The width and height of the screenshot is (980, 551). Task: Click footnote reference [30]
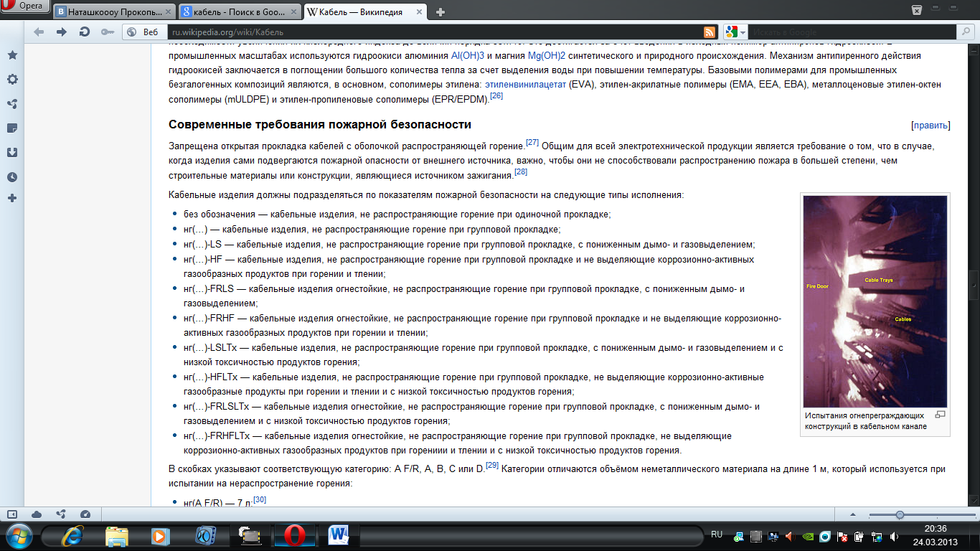pos(260,499)
